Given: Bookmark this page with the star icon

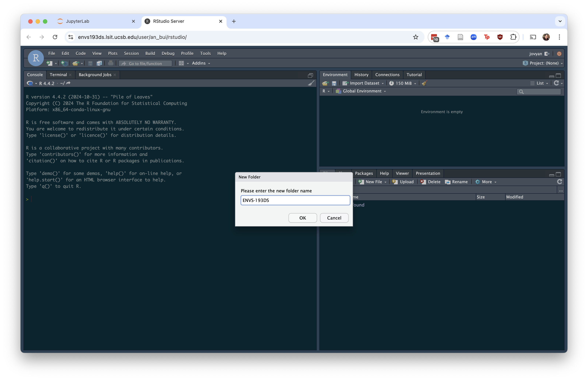Looking at the screenshot, I should 416,37.
